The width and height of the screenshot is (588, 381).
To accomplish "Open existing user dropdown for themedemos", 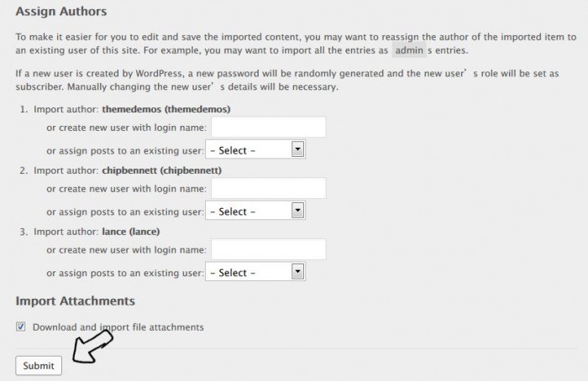I will 255,150.
